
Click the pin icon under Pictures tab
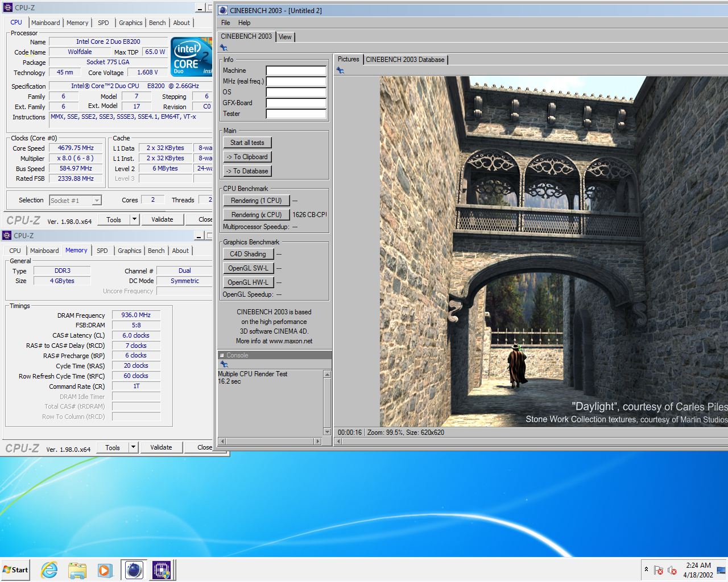click(x=340, y=70)
